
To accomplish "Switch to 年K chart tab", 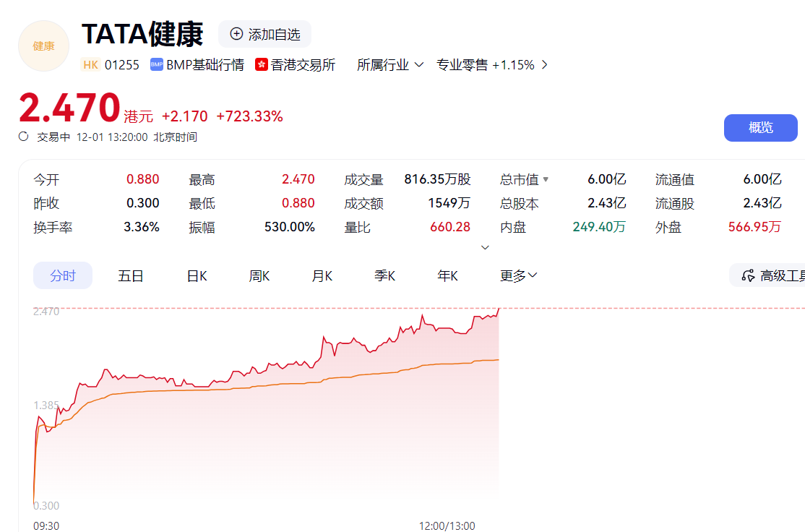I will (x=447, y=275).
